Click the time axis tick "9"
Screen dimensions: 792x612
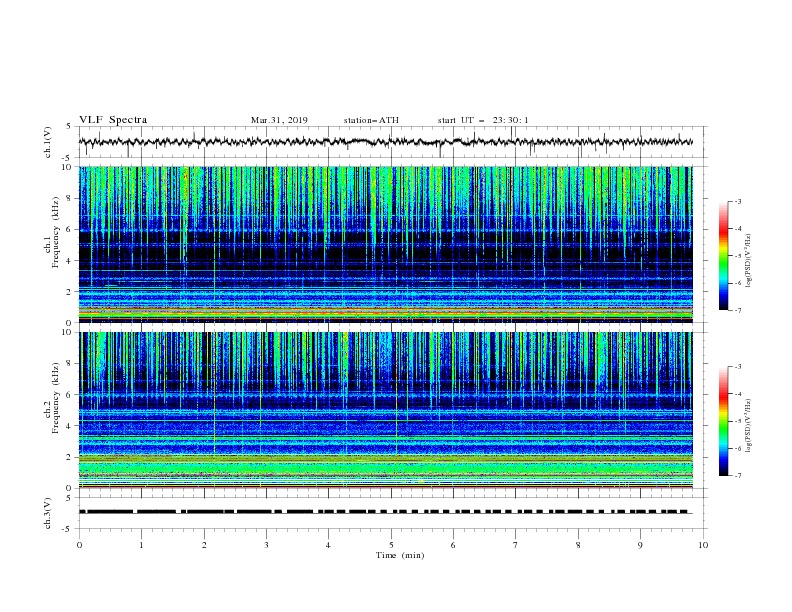coord(640,545)
